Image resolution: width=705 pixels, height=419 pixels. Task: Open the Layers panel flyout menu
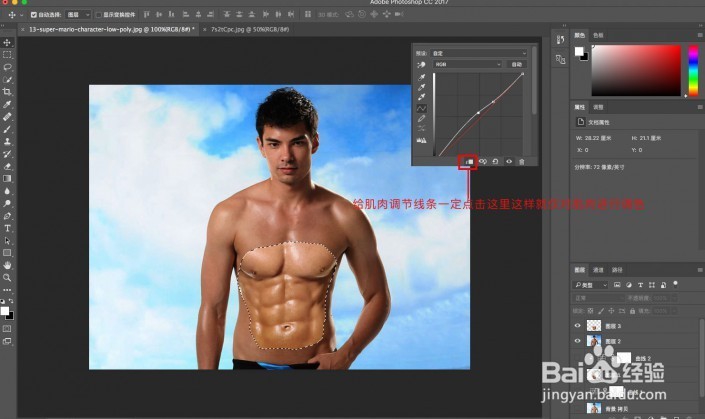[x=700, y=270]
